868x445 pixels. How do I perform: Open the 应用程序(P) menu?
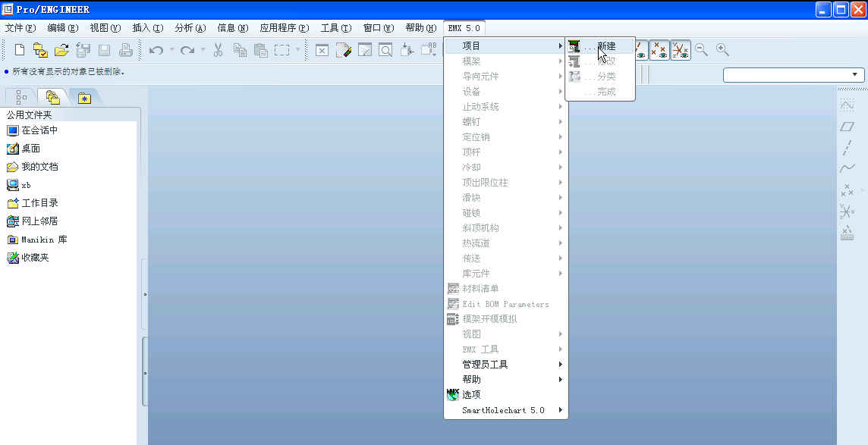pos(285,27)
